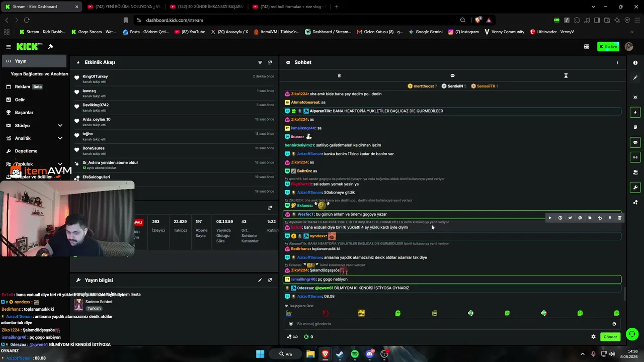Toggle the chat panel icon in right sidebar
The height and width of the screenshot is (362, 644).
pyautogui.click(x=635, y=142)
